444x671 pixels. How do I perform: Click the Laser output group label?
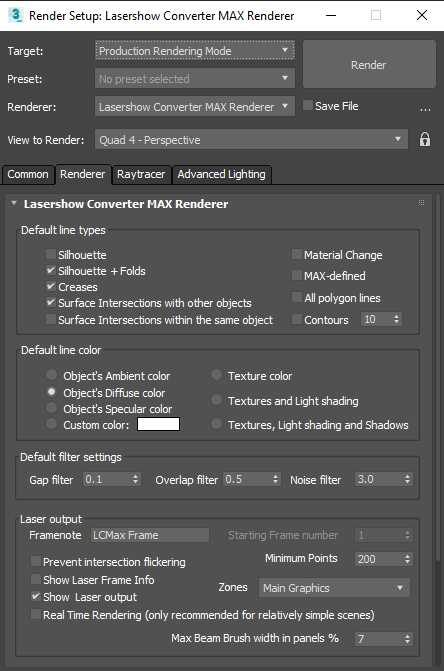pyautogui.click(x=51, y=519)
